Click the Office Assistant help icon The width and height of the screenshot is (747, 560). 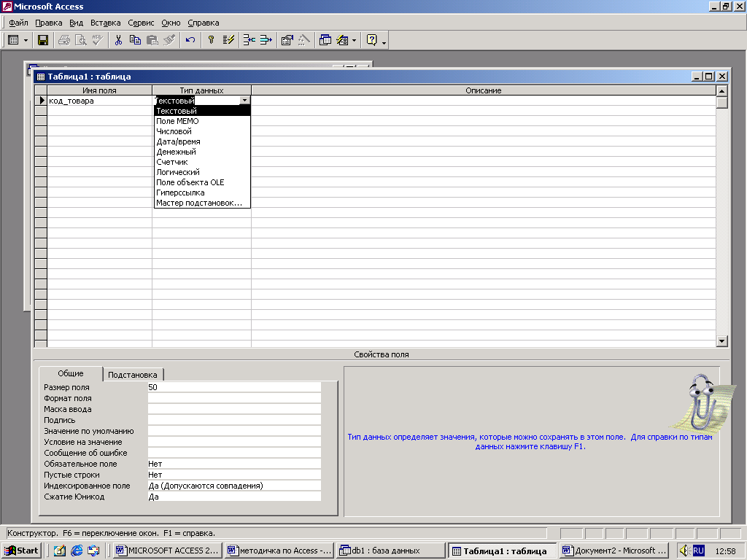(371, 41)
